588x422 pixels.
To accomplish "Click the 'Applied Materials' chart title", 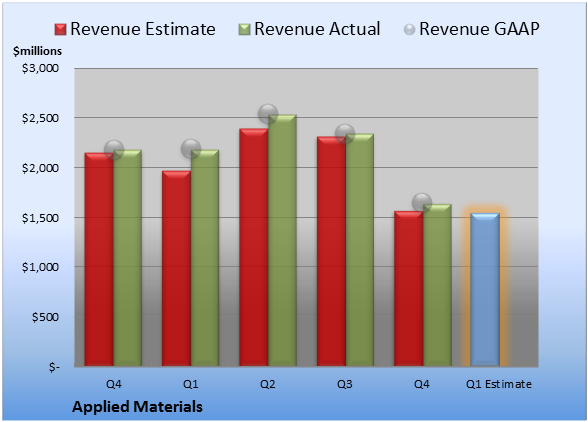I will (137, 407).
